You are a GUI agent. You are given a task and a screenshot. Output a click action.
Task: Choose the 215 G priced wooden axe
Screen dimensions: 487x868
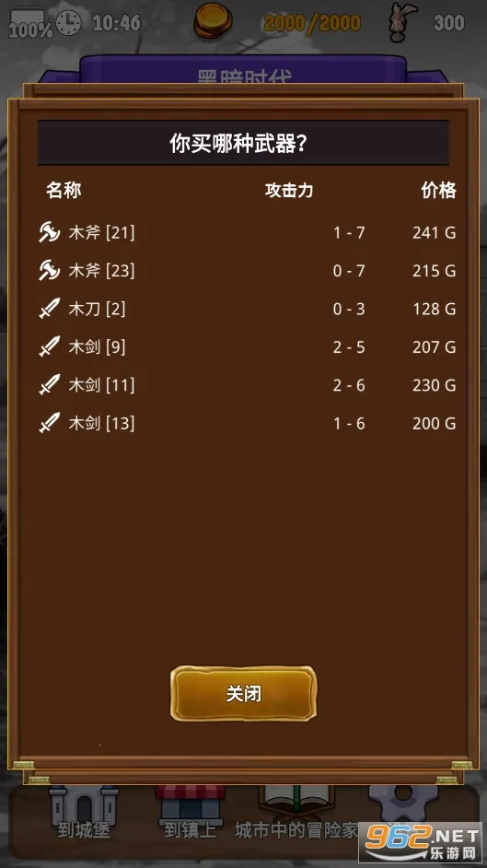[247, 271]
